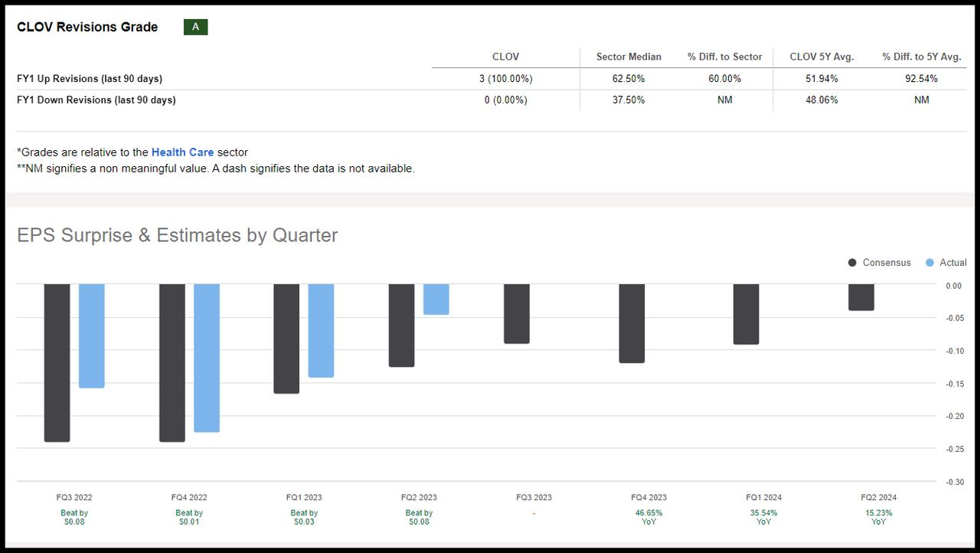
Task: Click the FQ4 2023 quarter label
Action: point(648,497)
